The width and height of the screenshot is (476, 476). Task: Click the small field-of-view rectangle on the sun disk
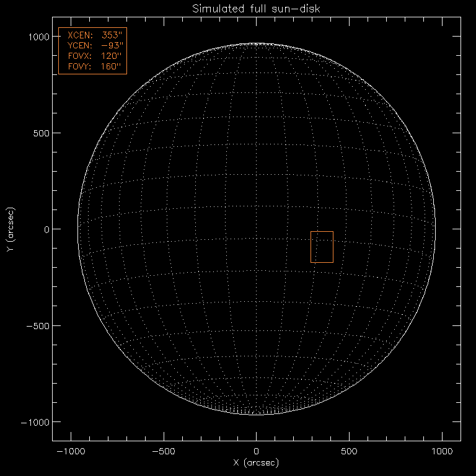322,247
